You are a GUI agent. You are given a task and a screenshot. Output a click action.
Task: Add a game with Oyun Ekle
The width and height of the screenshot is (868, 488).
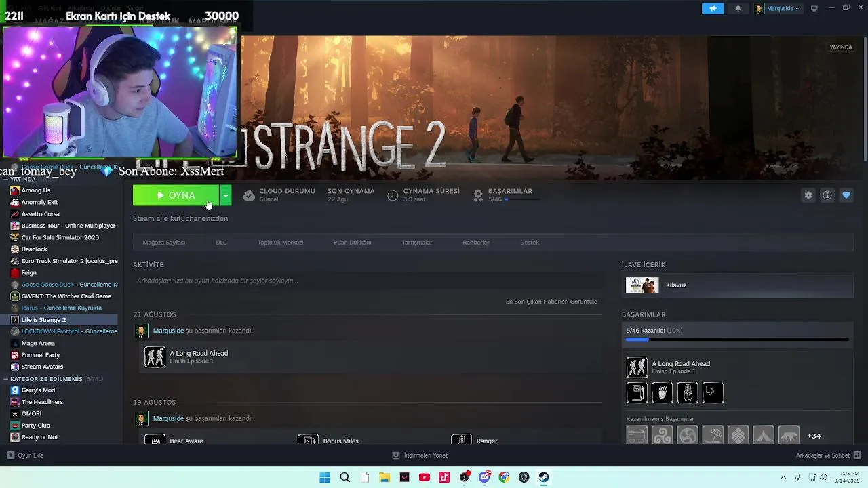click(x=26, y=455)
